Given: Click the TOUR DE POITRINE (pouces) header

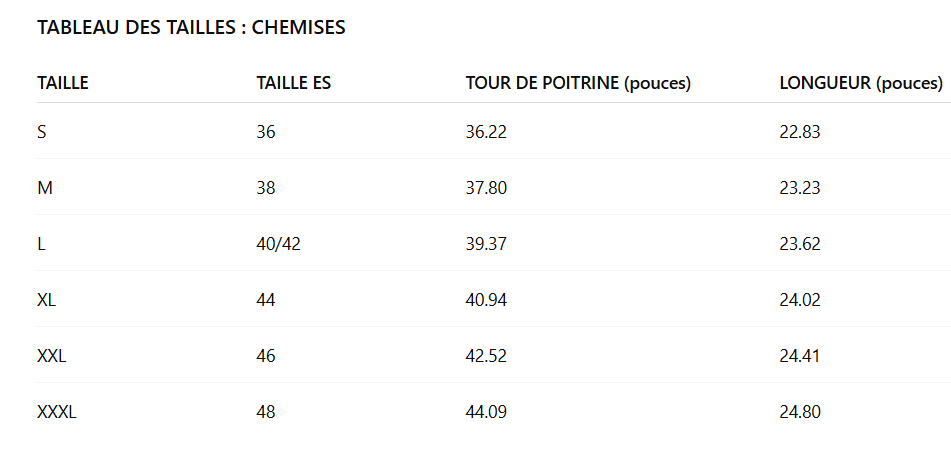Looking at the screenshot, I should click(578, 84).
